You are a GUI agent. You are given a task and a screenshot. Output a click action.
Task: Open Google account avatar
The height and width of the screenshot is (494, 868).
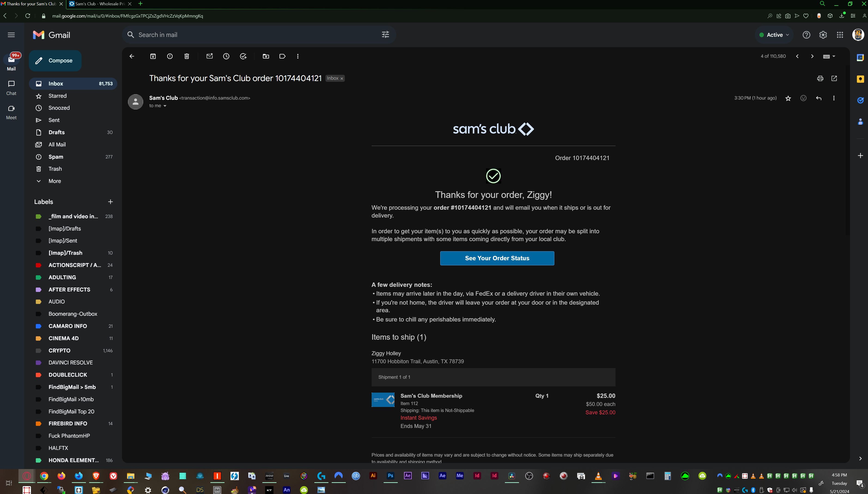point(858,35)
